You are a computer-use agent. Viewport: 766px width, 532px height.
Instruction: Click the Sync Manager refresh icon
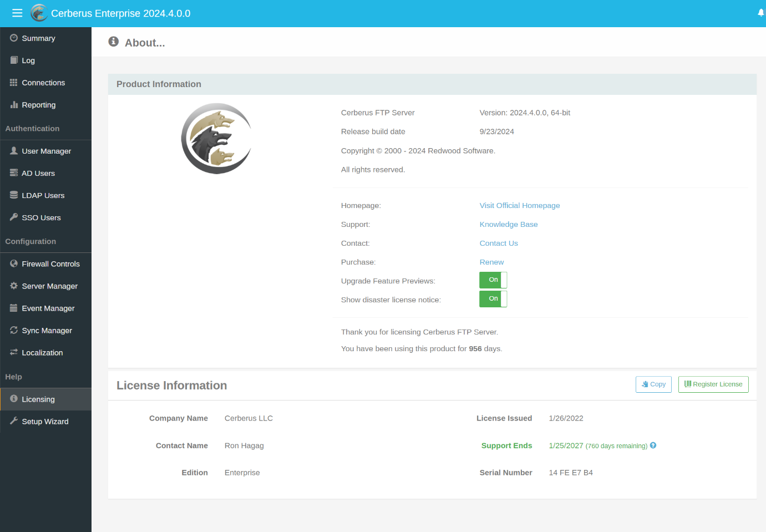click(14, 330)
